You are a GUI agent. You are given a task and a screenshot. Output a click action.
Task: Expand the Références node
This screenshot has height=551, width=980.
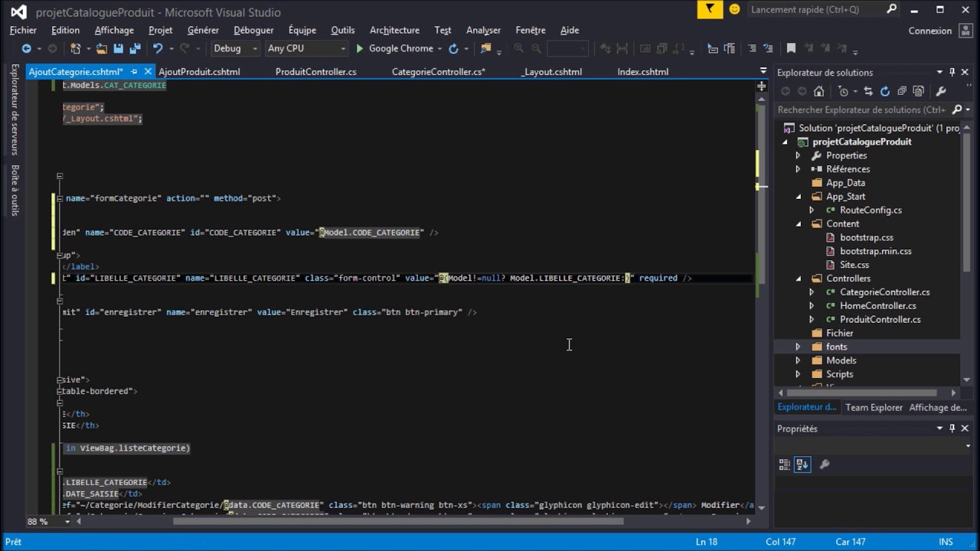click(x=798, y=169)
